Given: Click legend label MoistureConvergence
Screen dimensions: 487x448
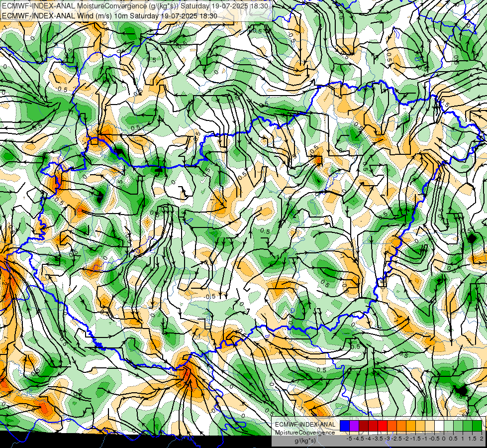Looking at the screenshot, I should (x=305, y=433).
